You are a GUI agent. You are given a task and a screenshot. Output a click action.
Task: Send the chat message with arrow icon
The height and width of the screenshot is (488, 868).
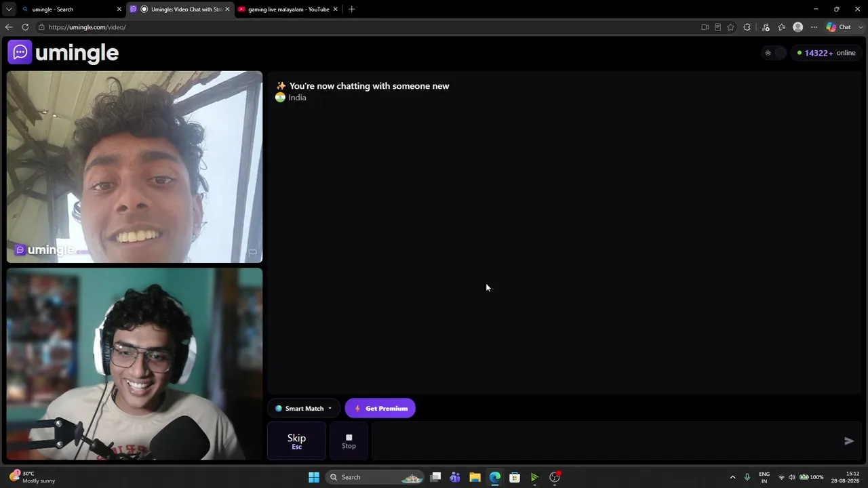pos(849,441)
